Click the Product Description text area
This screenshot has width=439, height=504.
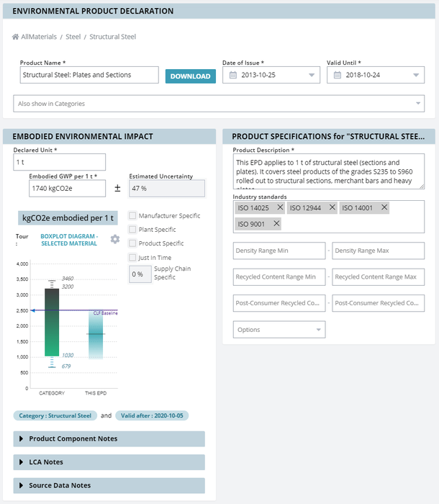[328, 171]
